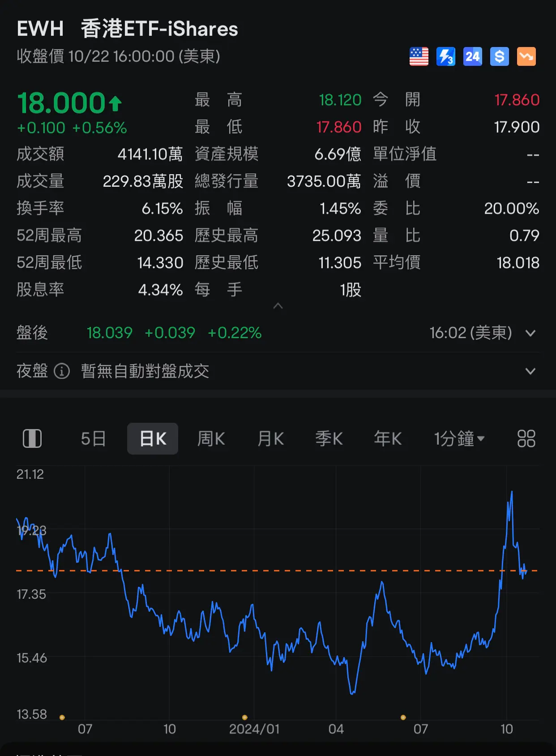Toggle the chart split-panel layout icon

pos(32,438)
